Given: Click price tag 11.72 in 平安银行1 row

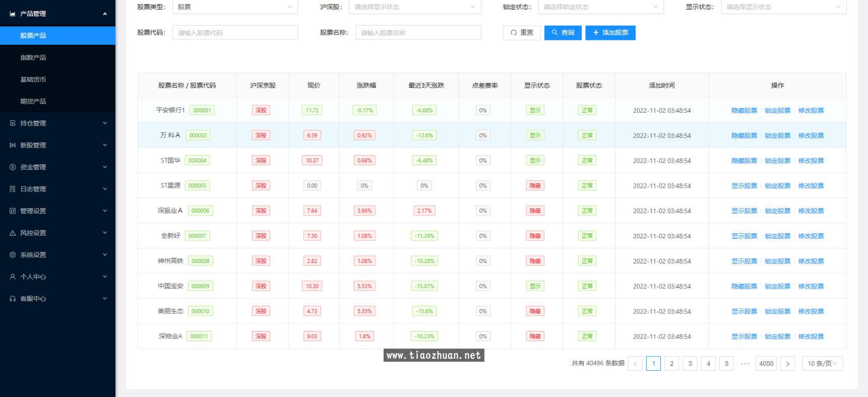Looking at the screenshot, I should click(312, 110).
